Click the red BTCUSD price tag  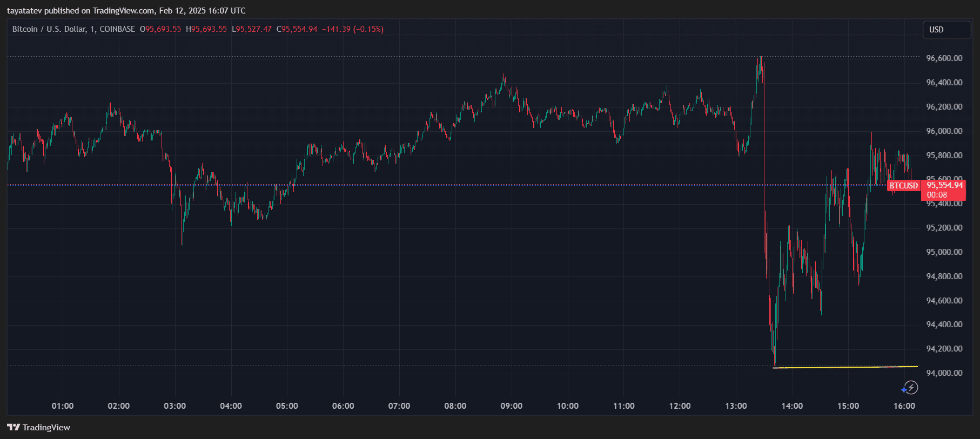[x=903, y=186]
